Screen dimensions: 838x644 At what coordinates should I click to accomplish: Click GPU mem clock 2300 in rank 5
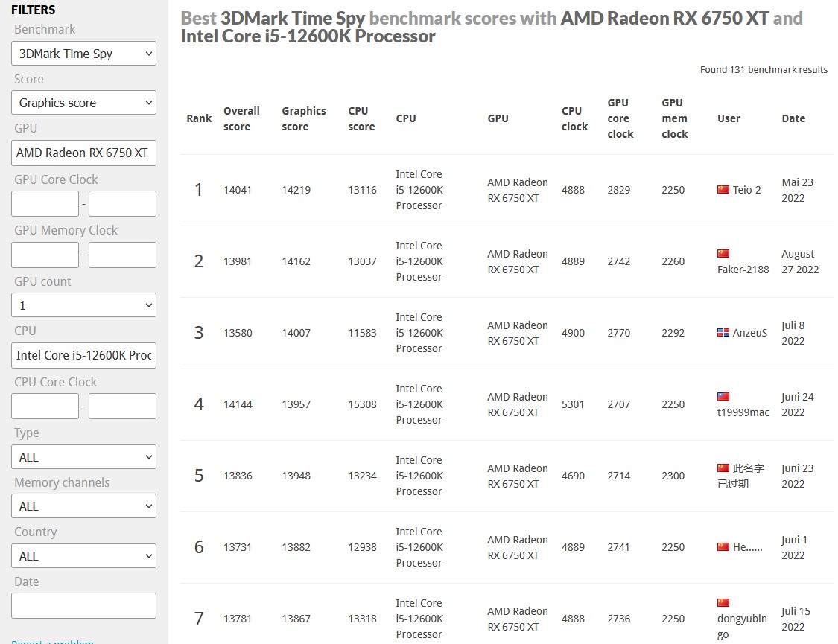click(673, 476)
